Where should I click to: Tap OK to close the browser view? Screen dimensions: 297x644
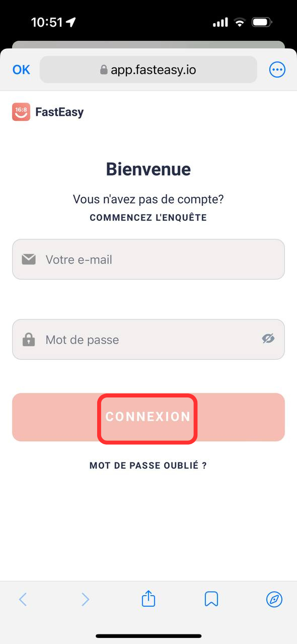(21, 69)
